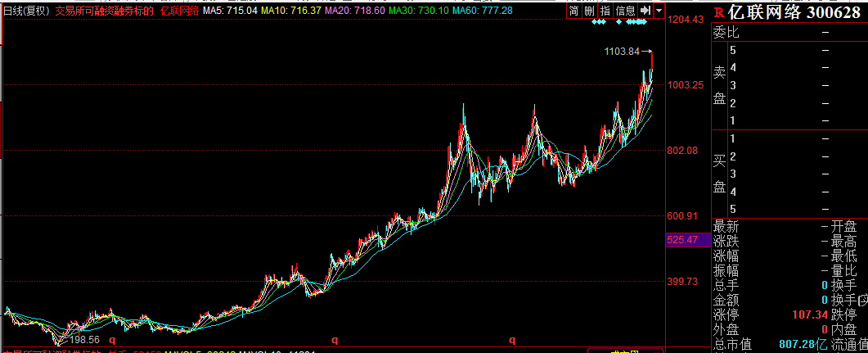Click the 最新 latest price label
This screenshot has height=353, width=868.
tap(726, 226)
